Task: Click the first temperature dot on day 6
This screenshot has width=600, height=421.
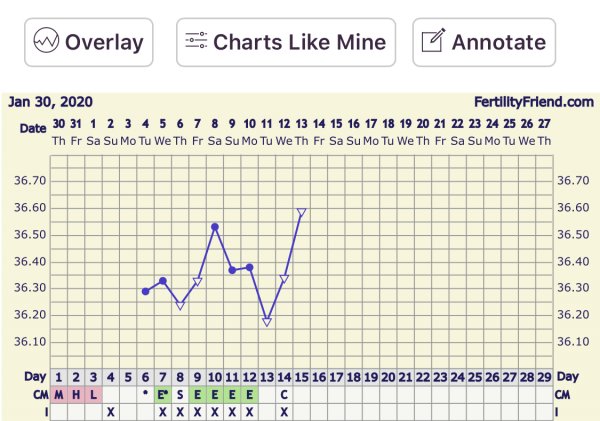Action: point(146,291)
